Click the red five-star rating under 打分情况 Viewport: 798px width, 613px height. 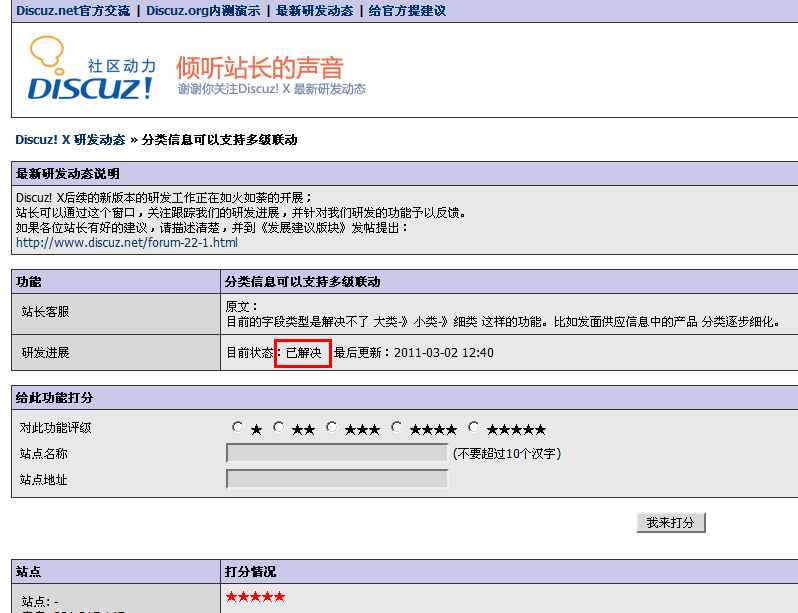[x=255, y=597]
